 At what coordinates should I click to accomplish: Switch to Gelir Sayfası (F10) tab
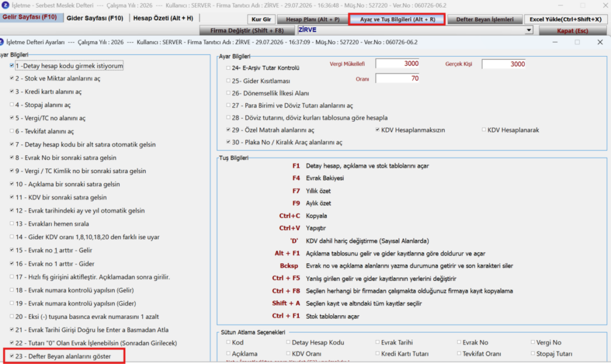[x=31, y=17]
